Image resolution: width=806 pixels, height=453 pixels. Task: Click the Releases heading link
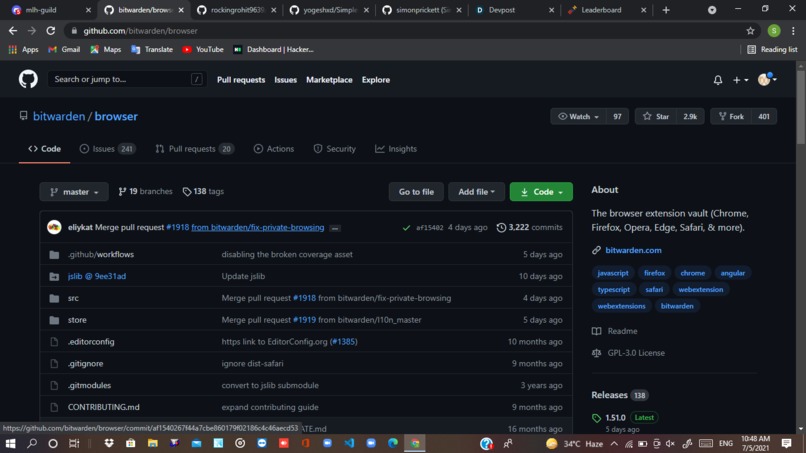click(x=609, y=395)
